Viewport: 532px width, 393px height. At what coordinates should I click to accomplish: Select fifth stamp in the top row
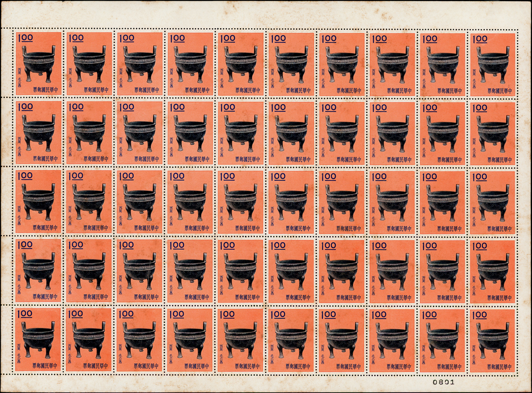click(240, 64)
